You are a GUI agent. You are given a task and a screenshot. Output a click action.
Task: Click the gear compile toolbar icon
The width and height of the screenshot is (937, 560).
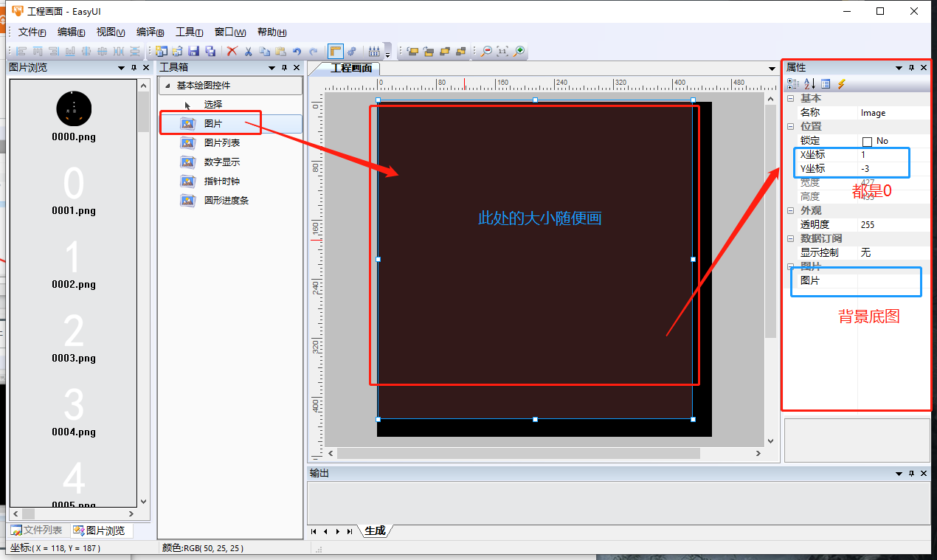point(352,52)
